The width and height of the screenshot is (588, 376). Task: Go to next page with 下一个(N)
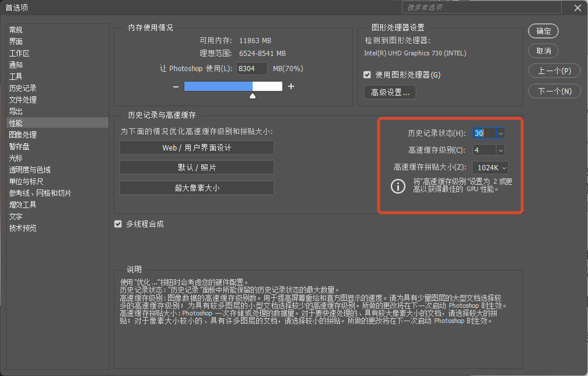coord(555,91)
